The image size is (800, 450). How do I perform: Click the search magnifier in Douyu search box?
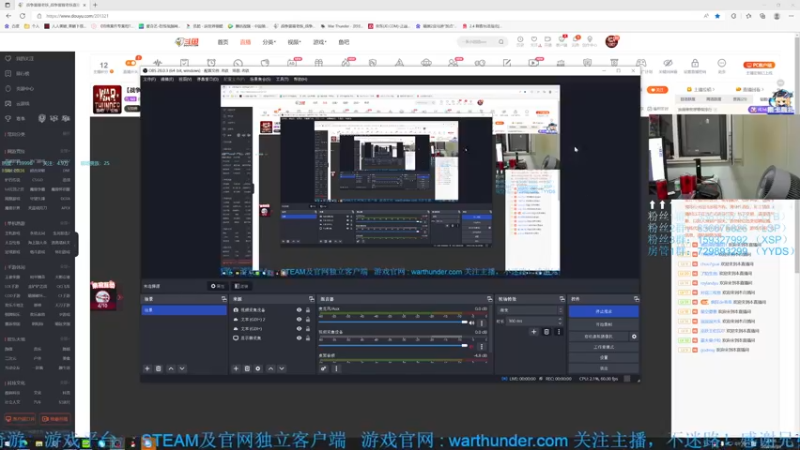click(501, 42)
